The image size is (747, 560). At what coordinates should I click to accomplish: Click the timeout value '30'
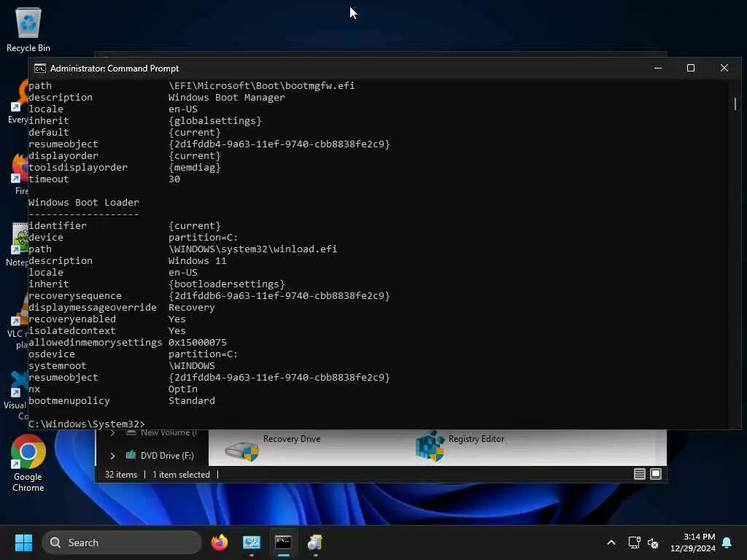click(174, 179)
